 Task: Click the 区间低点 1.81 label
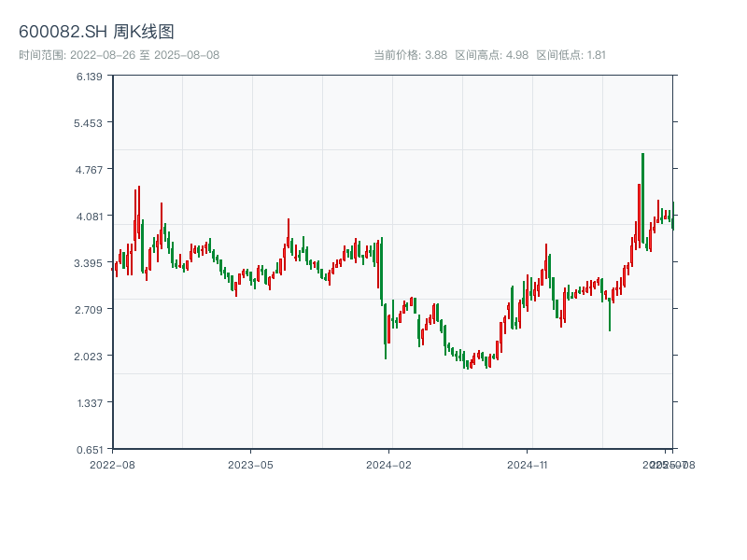tap(571, 55)
